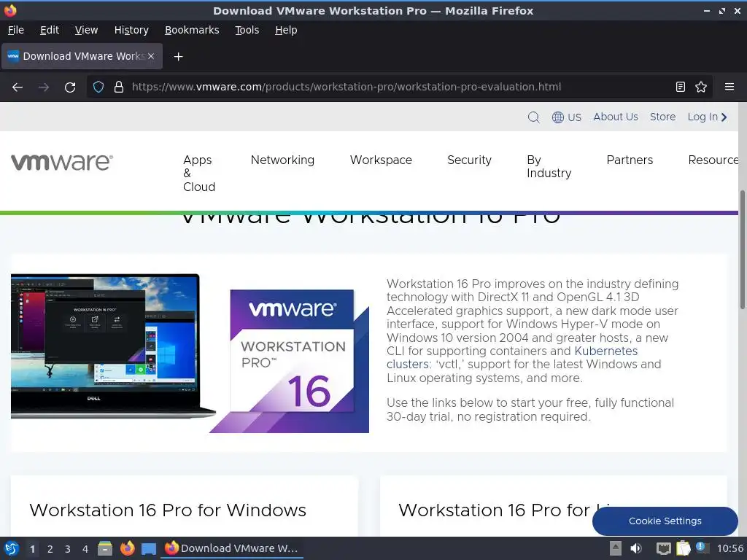
Task: Close the Download VMware Workstation tab
Action: click(x=151, y=56)
